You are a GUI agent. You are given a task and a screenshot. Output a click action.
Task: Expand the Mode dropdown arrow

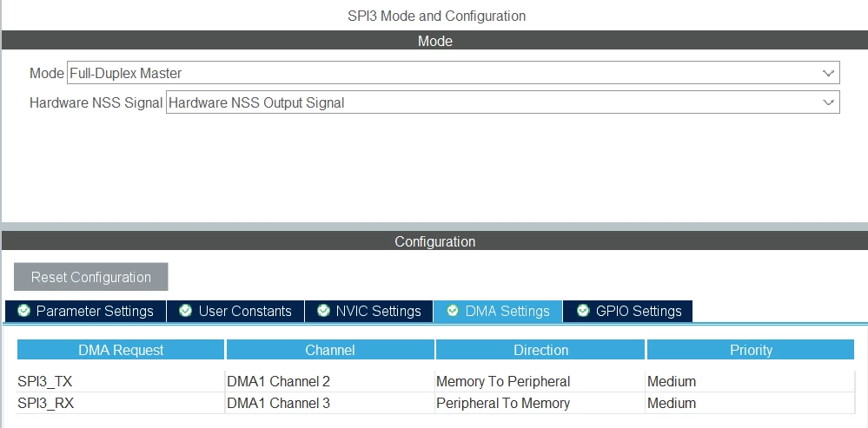(x=828, y=73)
